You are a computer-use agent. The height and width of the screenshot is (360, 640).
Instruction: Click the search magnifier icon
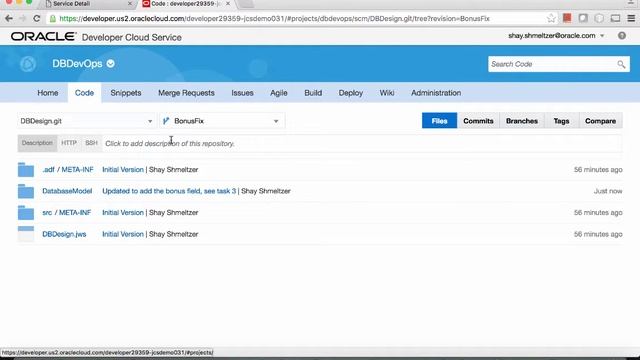tap(621, 64)
